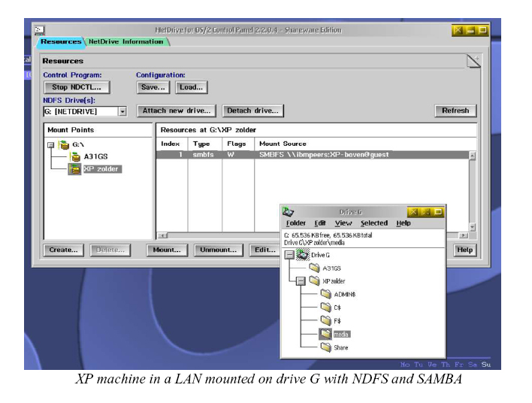Switch to the NetDrive Information tab
The width and height of the screenshot is (532, 403).
pyautogui.click(x=126, y=42)
